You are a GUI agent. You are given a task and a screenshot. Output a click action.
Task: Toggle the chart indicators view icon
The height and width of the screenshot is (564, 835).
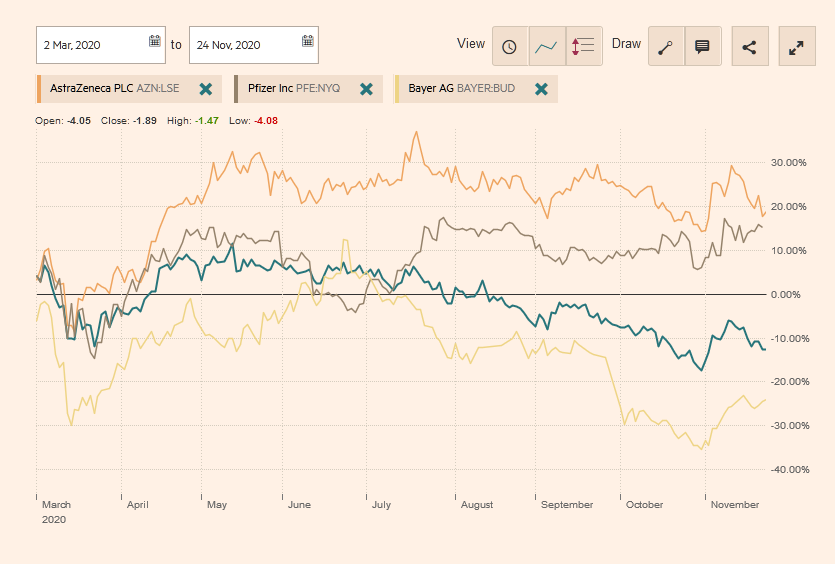click(x=584, y=46)
